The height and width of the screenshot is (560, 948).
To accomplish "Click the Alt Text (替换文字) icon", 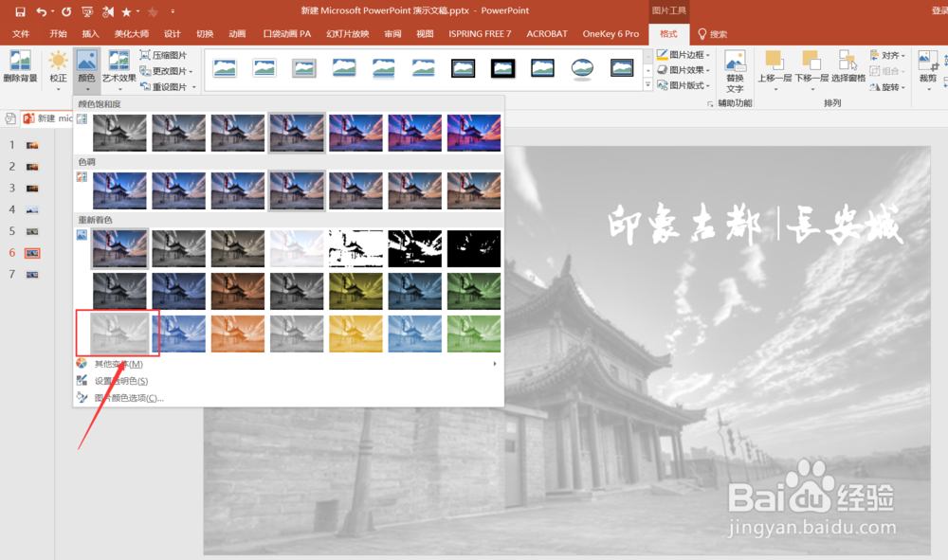I will click(737, 70).
